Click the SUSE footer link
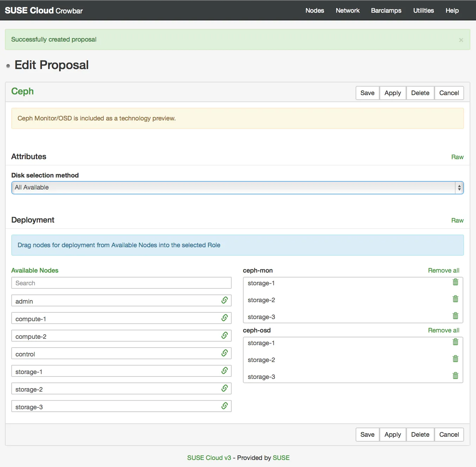The image size is (476, 467). pyautogui.click(x=281, y=458)
